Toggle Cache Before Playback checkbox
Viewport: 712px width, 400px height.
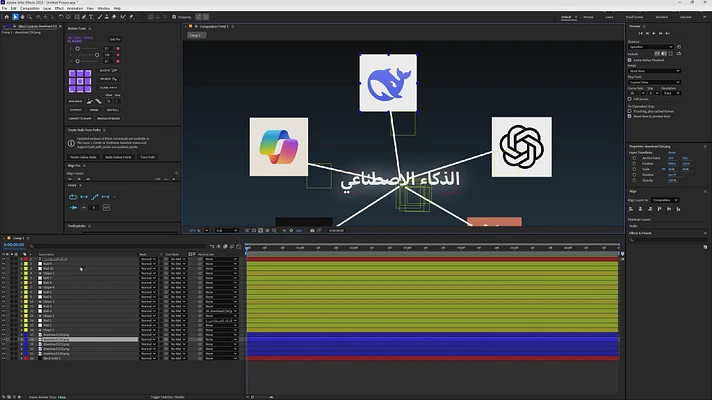pyautogui.click(x=630, y=60)
